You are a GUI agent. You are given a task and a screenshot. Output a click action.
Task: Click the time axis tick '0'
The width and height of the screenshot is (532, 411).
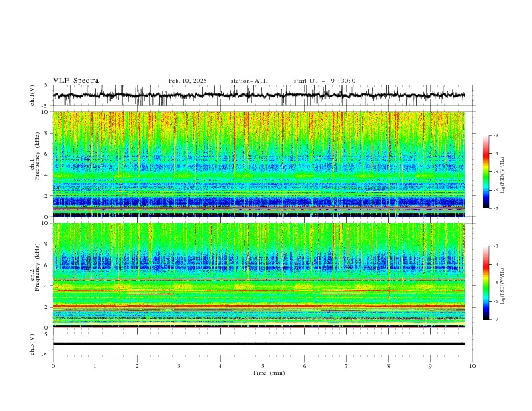53,366
